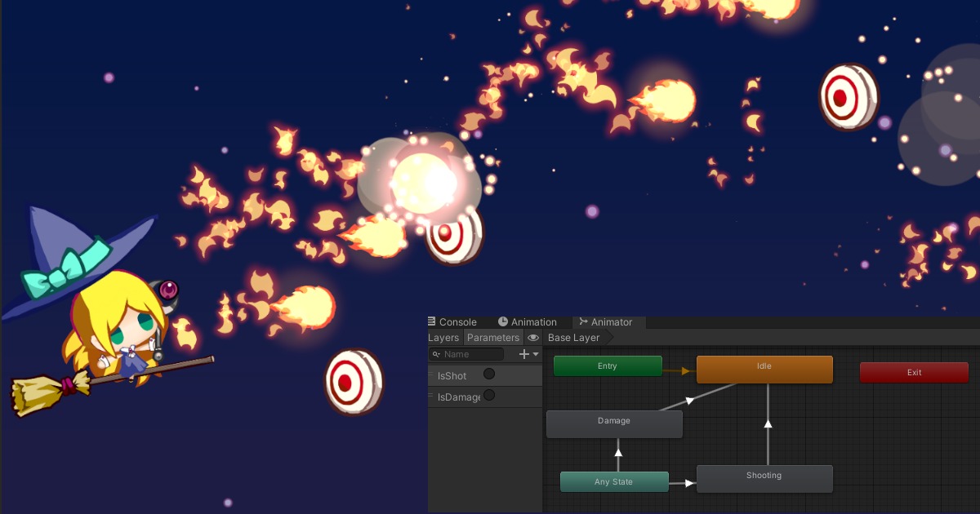Click the red Exit state node
The image size is (980, 514).
click(x=914, y=372)
